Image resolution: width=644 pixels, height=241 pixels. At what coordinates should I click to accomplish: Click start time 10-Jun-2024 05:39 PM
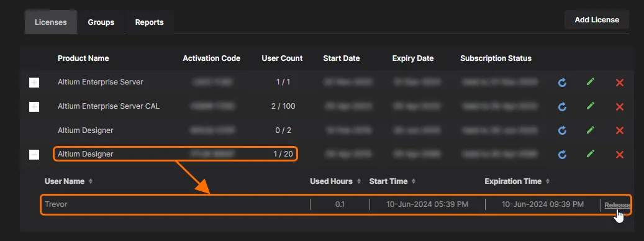pos(427,204)
